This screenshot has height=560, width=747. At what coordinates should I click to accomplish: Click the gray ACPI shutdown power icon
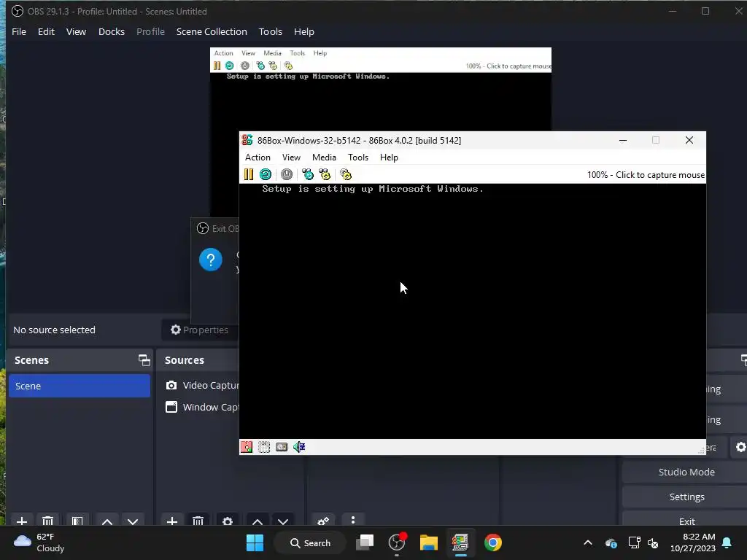(x=286, y=174)
